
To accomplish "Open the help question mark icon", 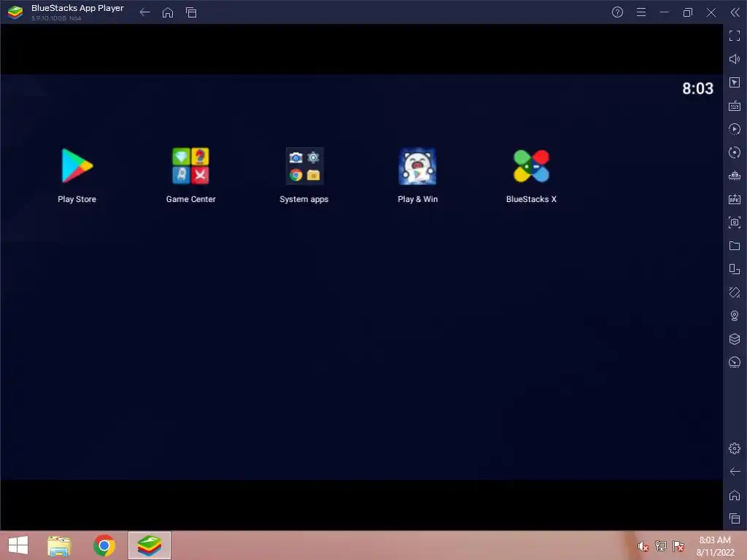I will (x=617, y=12).
